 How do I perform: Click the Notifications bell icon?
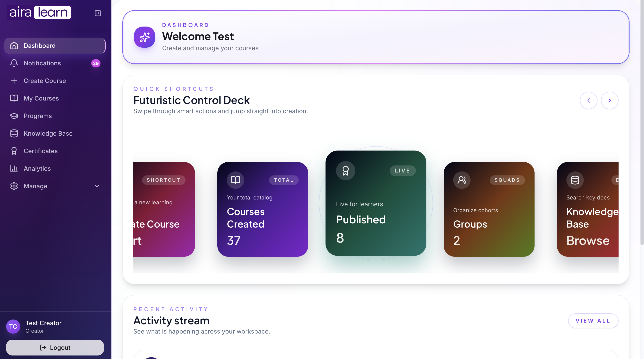pos(14,63)
